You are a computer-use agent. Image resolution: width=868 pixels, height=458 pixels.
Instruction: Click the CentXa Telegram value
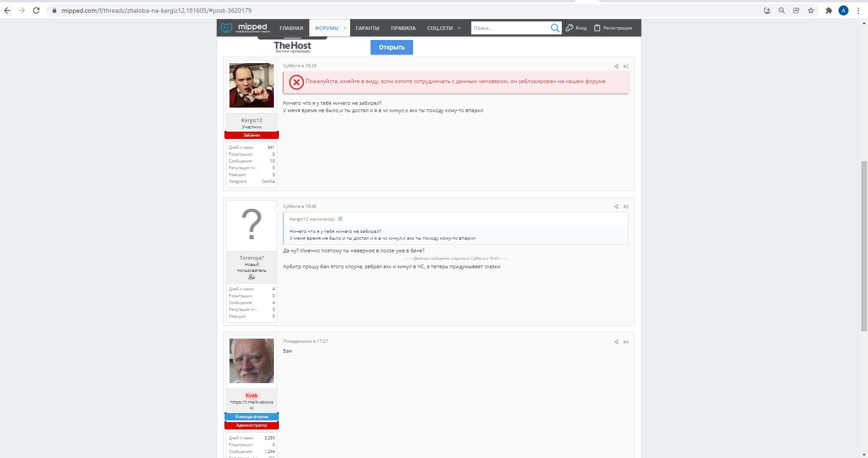coord(268,182)
